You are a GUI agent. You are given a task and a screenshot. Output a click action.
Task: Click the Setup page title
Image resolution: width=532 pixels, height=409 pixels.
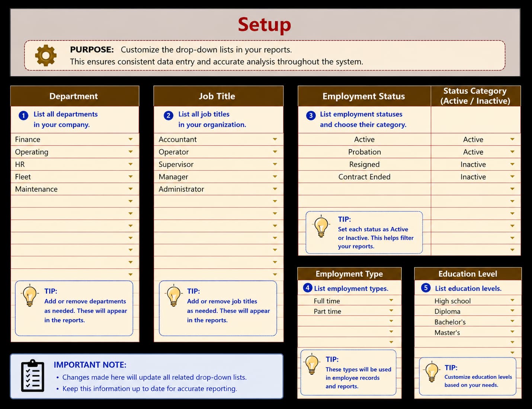tap(265, 25)
